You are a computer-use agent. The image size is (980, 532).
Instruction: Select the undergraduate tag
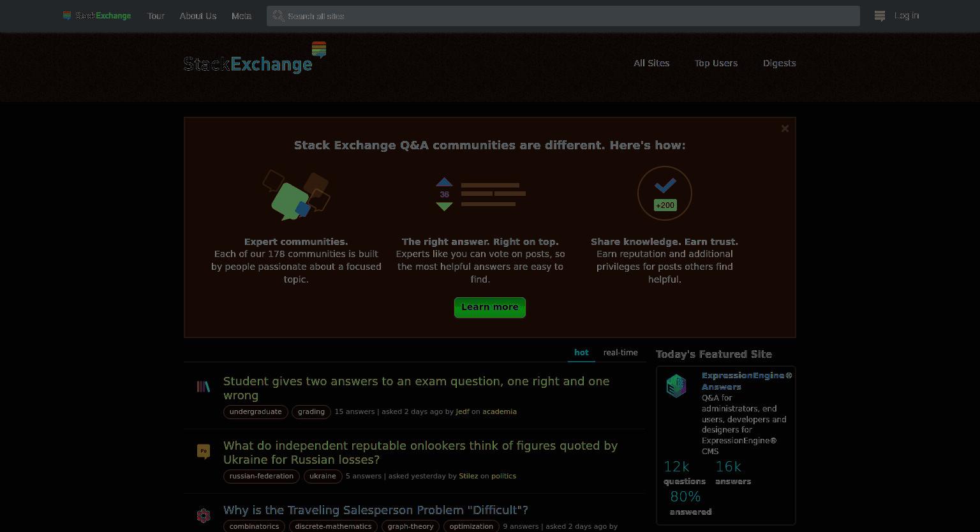(256, 412)
